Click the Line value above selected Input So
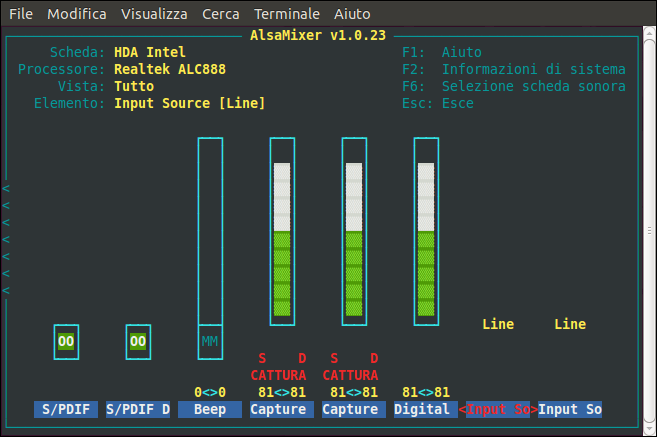The image size is (657, 437). (498, 324)
